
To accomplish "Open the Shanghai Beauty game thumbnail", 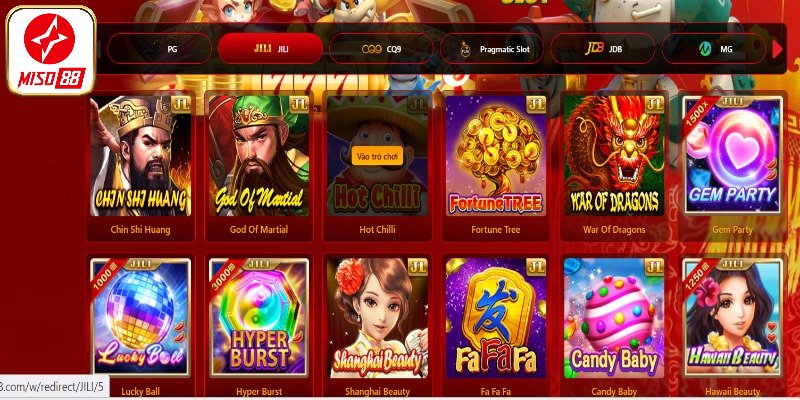I will coord(377,317).
